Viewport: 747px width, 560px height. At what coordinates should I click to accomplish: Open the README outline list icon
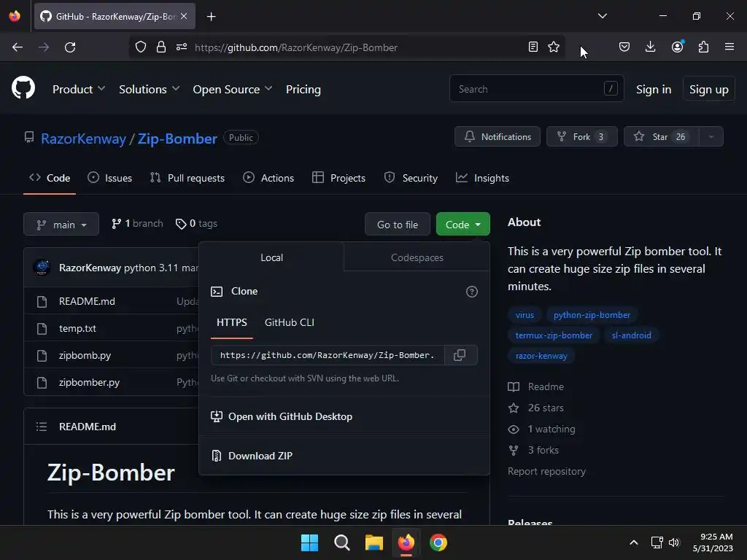click(x=42, y=427)
